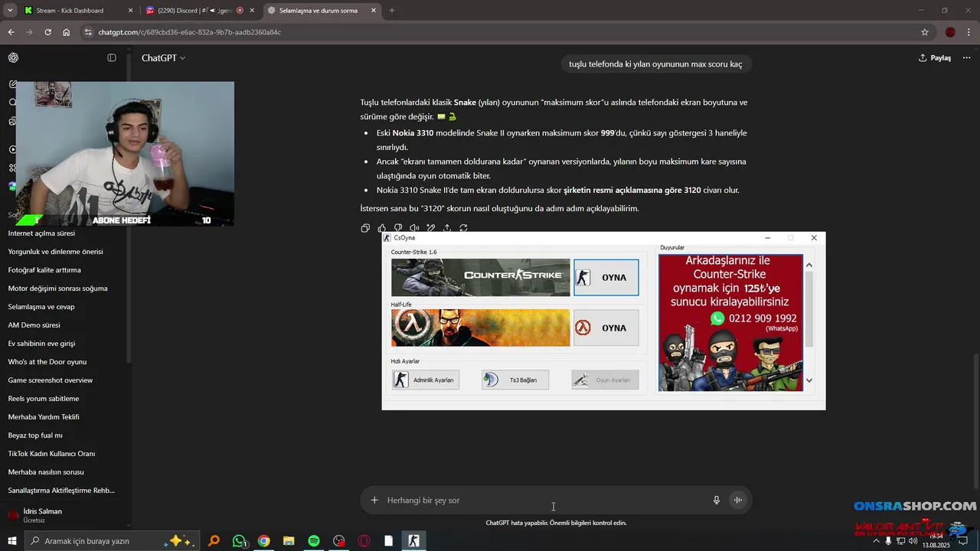Click the Oyun Ayarları button in CsOyna
This screenshot has height=551, width=980.
pyautogui.click(x=605, y=380)
